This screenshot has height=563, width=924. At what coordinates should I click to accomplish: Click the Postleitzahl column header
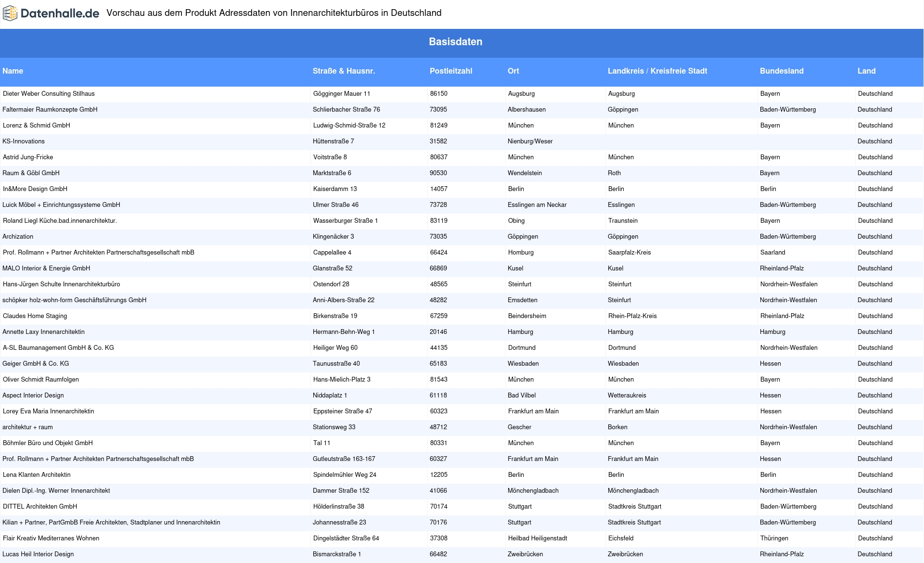pyautogui.click(x=451, y=71)
